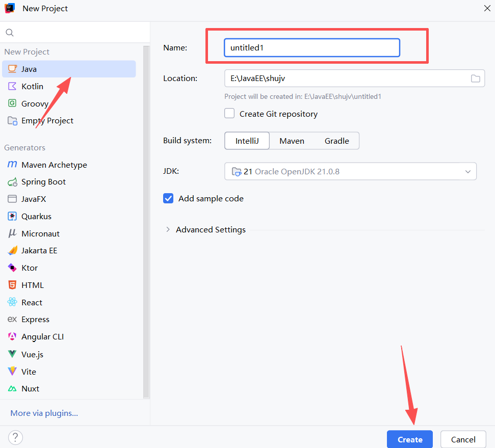Viewport: 495px width, 448px height.
Task: Select Kotlin project type
Action: pyautogui.click(x=69, y=86)
